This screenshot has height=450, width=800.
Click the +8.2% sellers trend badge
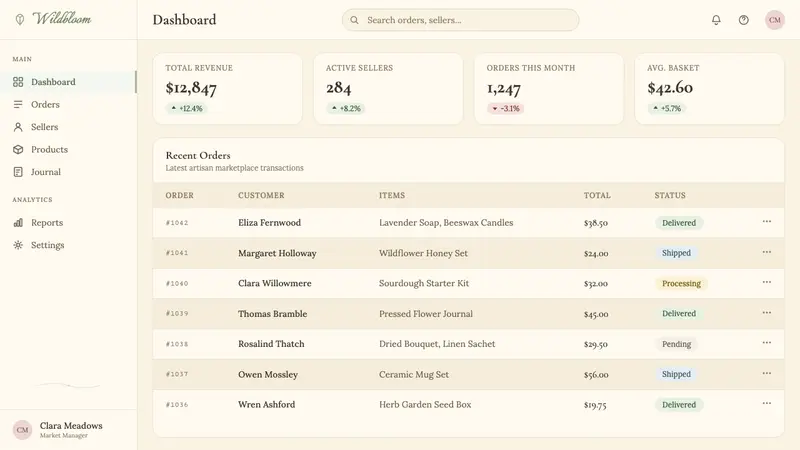(x=346, y=108)
